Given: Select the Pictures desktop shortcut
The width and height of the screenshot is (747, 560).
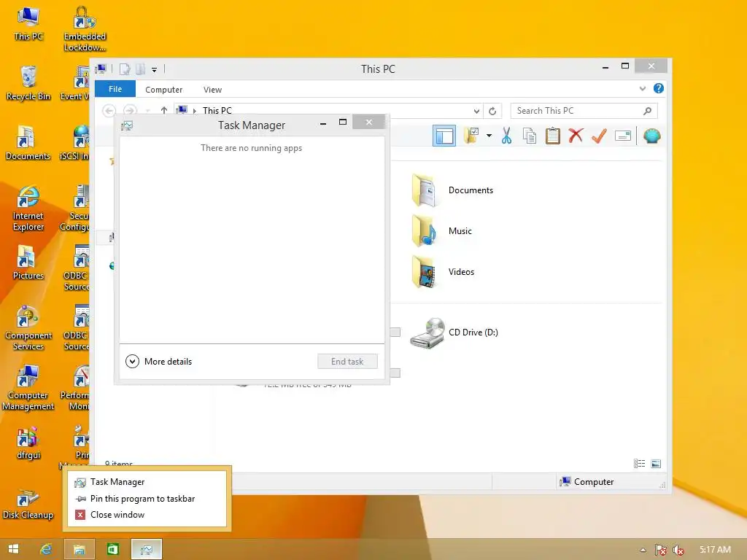Looking at the screenshot, I should click(28, 262).
